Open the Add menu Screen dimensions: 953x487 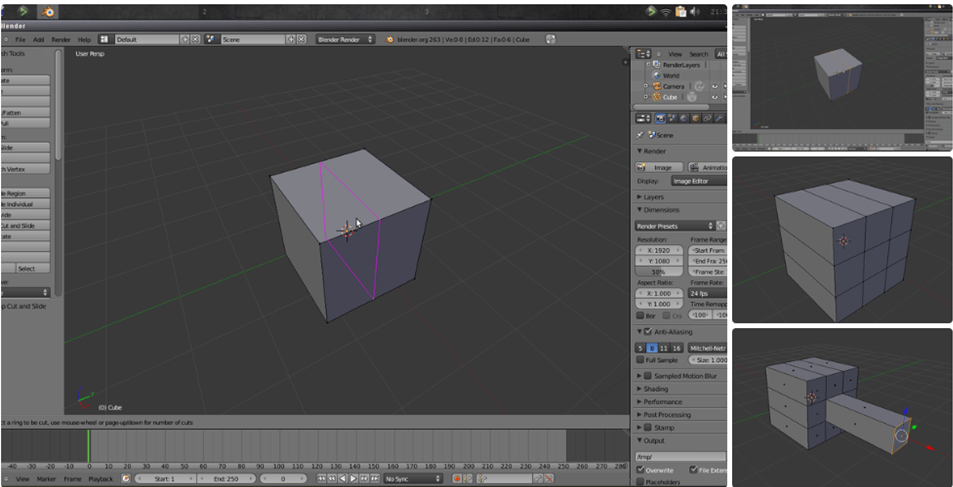tap(38, 40)
